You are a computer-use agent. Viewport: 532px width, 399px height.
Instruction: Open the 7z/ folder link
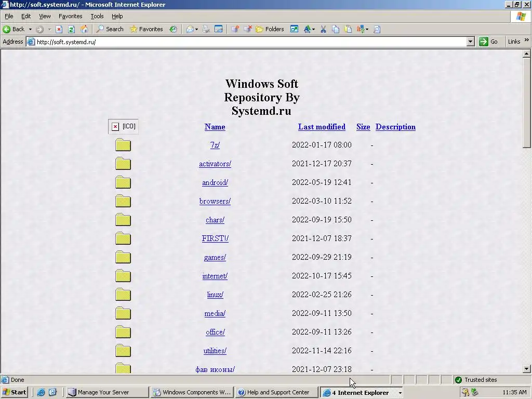pos(215,145)
